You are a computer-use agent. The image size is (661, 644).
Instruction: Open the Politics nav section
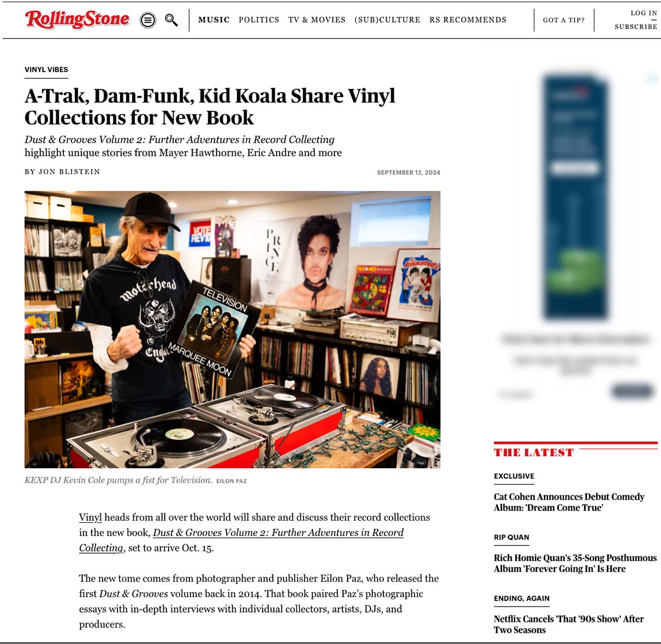pos(259,20)
